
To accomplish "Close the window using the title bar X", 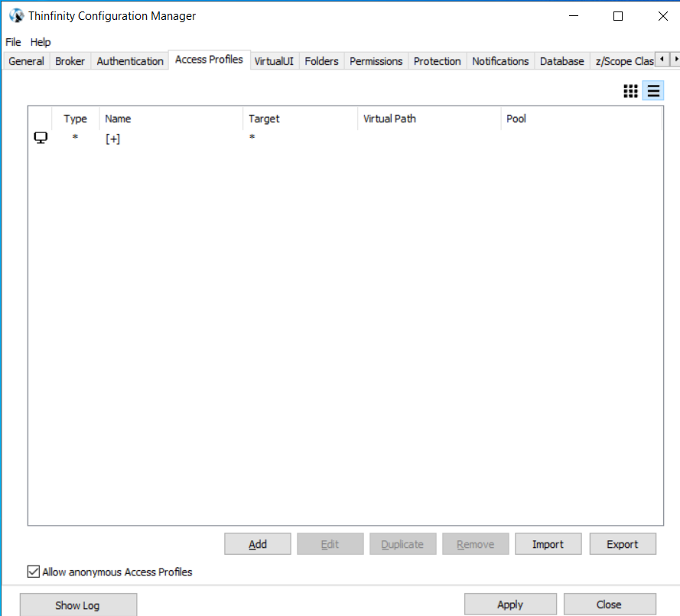I will [x=662, y=16].
